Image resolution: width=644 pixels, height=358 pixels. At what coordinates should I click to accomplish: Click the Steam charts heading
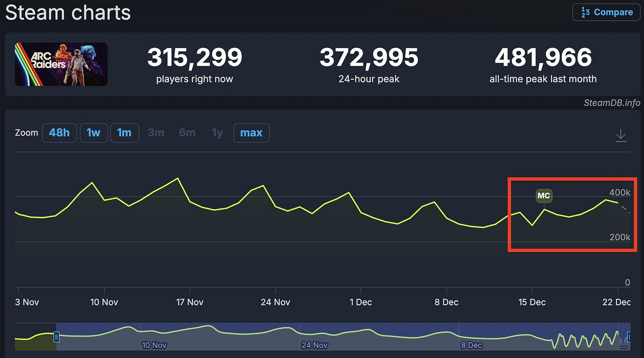68,12
